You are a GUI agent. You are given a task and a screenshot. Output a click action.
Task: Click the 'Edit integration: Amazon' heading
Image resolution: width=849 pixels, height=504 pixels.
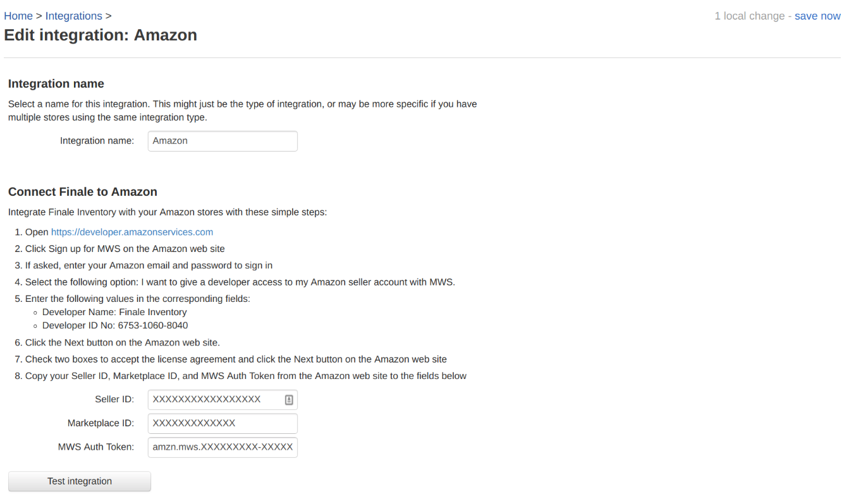(x=101, y=35)
